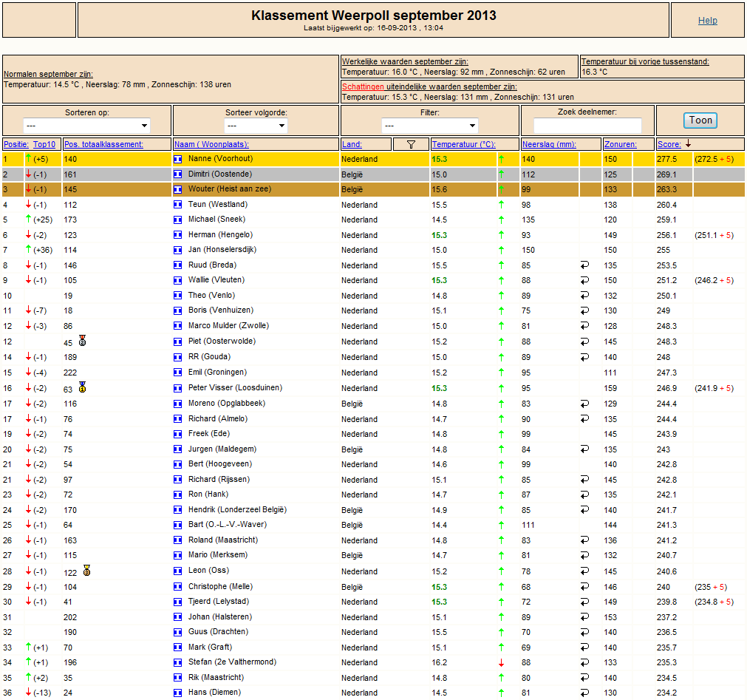Sort by Naam (Woonplaats) column header
The height and width of the screenshot is (700, 747).
coord(211,144)
